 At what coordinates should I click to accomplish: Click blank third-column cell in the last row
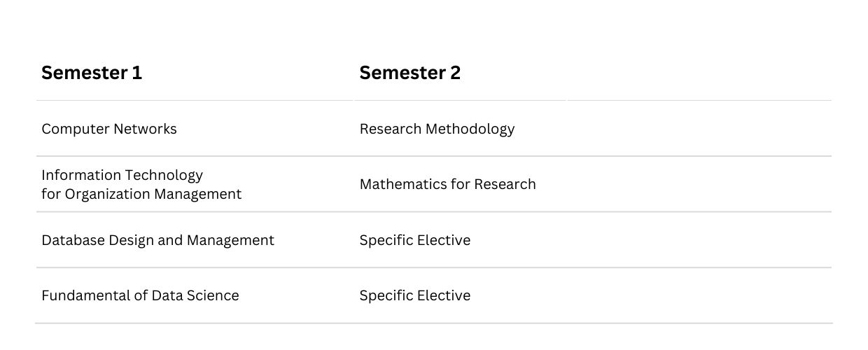699,295
